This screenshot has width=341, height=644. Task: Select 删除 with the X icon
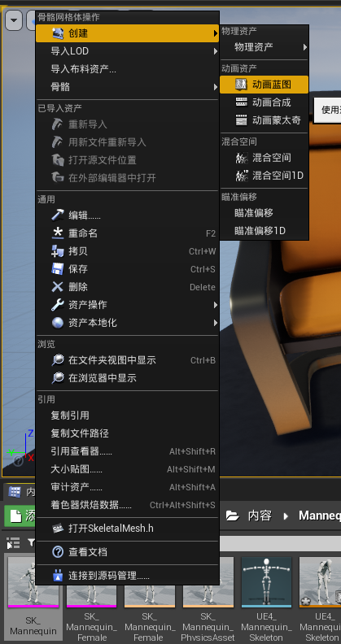(x=127, y=287)
